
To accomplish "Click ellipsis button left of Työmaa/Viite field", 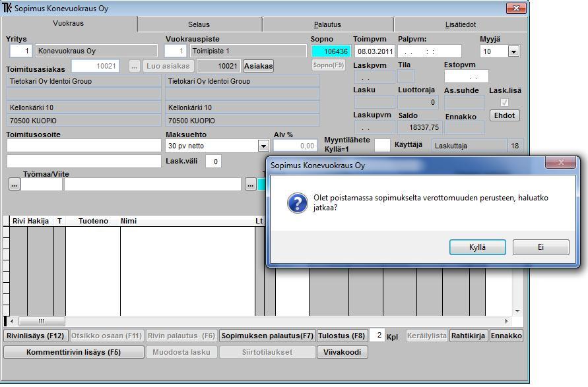I will click(x=15, y=185).
